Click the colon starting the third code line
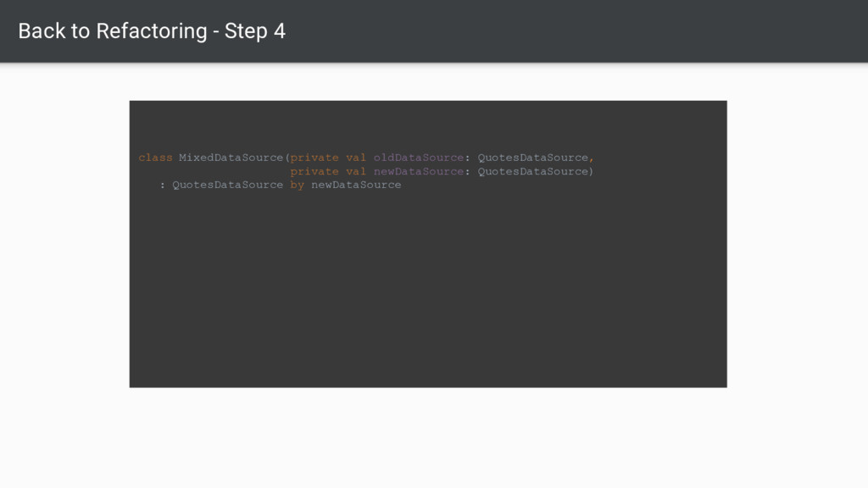868x488 pixels. 162,186
